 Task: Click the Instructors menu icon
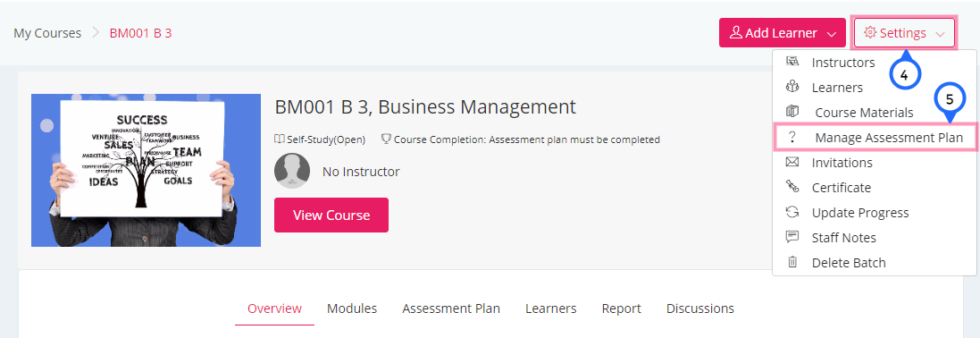[792, 62]
